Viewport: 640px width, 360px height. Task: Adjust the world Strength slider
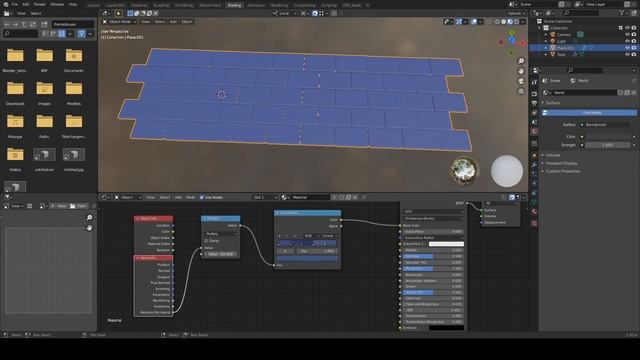coord(608,145)
